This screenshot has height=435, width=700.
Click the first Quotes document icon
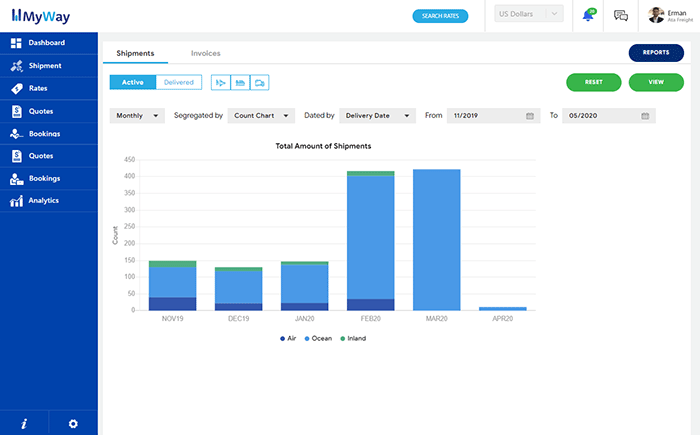17,111
